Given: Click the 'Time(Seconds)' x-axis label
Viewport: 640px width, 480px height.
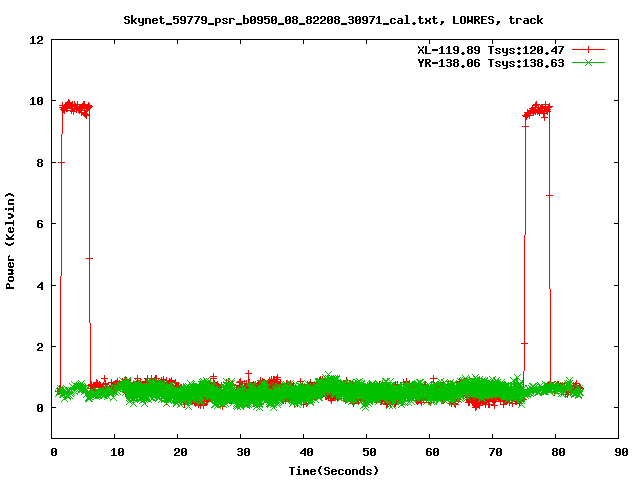Looking at the screenshot, I should click(x=334, y=471).
